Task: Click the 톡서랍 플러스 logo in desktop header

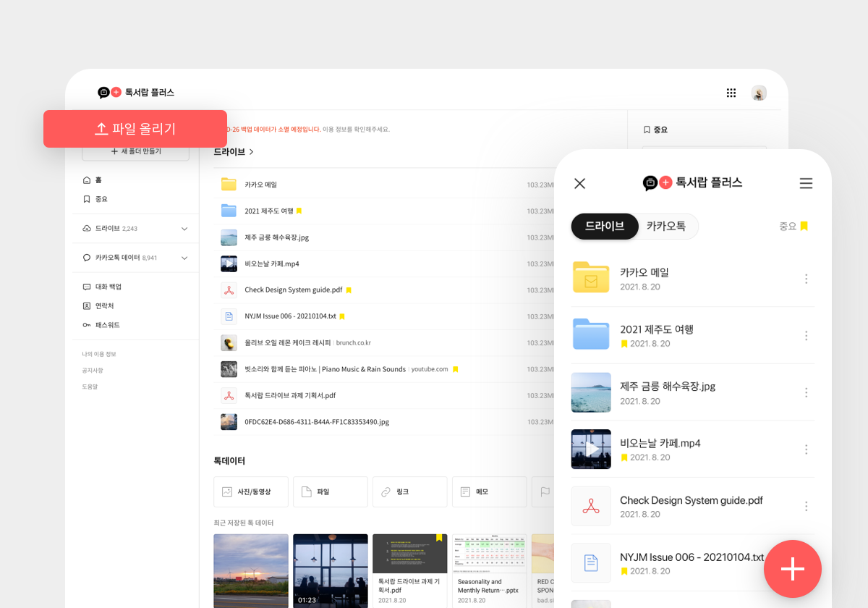Action: tap(136, 93)
